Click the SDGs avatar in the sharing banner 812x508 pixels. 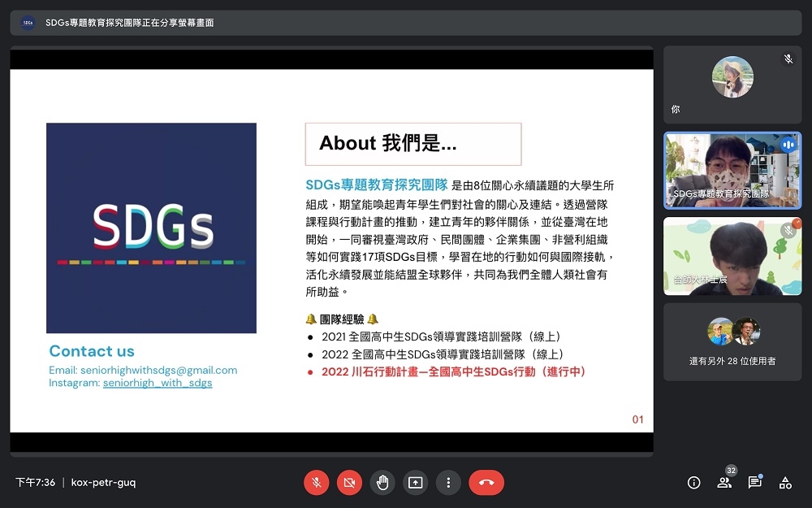[28, 23]
